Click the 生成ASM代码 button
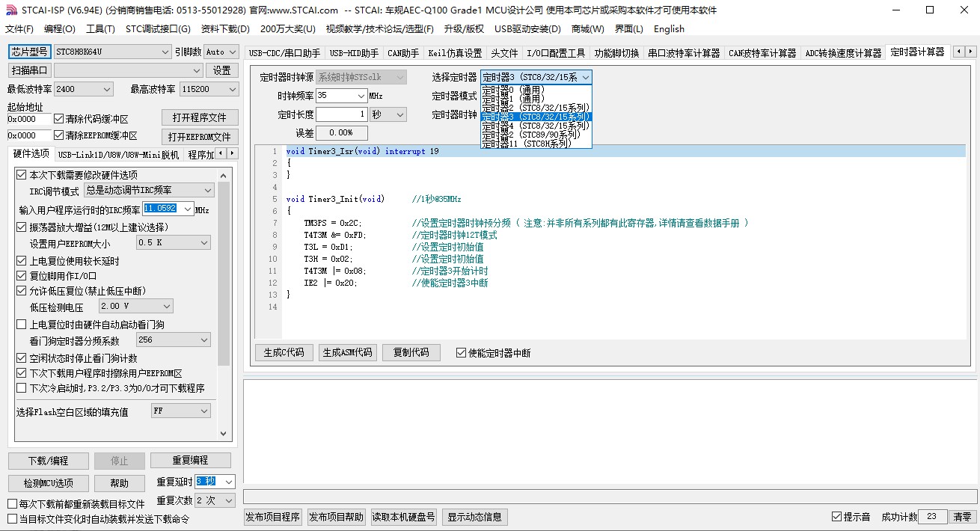Viewport: 980px width, 531px height. pyautogui.click(x=346, y=352)
